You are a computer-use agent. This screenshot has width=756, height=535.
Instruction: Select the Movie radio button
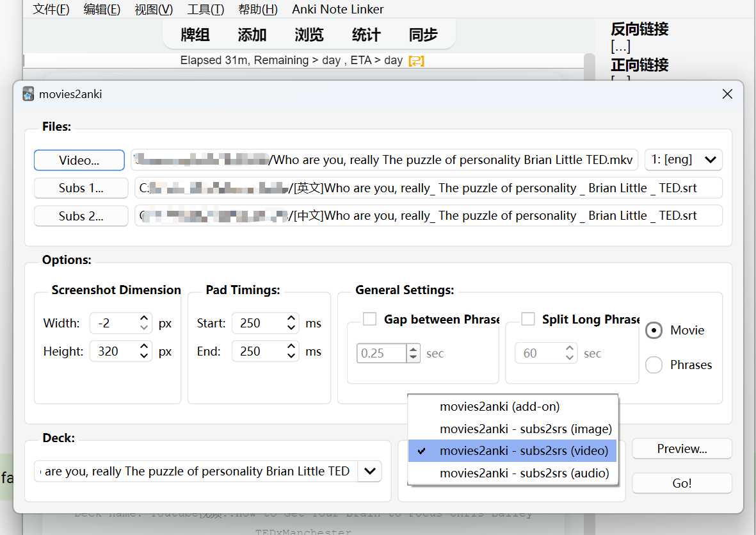pos(654,330)
